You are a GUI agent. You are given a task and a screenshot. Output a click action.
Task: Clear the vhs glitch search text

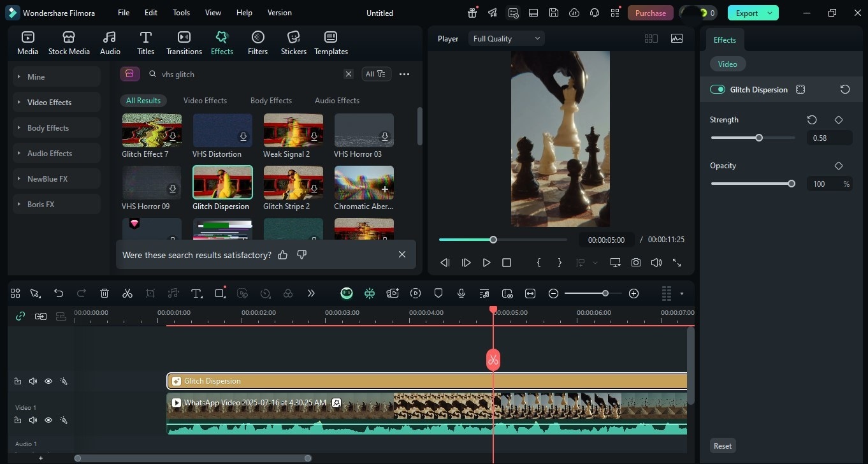click(x=349, y=74)
